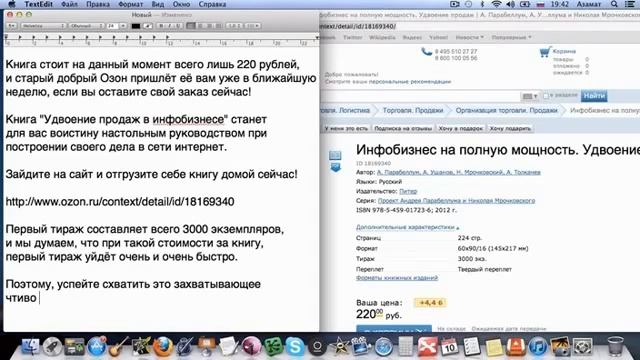Open the Вид menu
640x360 pixels.
point(158,4)
